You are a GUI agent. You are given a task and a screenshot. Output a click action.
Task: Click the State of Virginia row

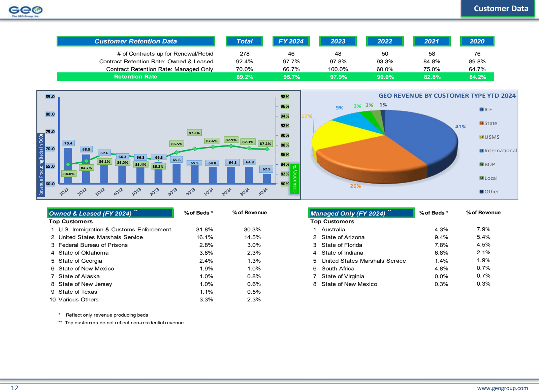point(402,276)
